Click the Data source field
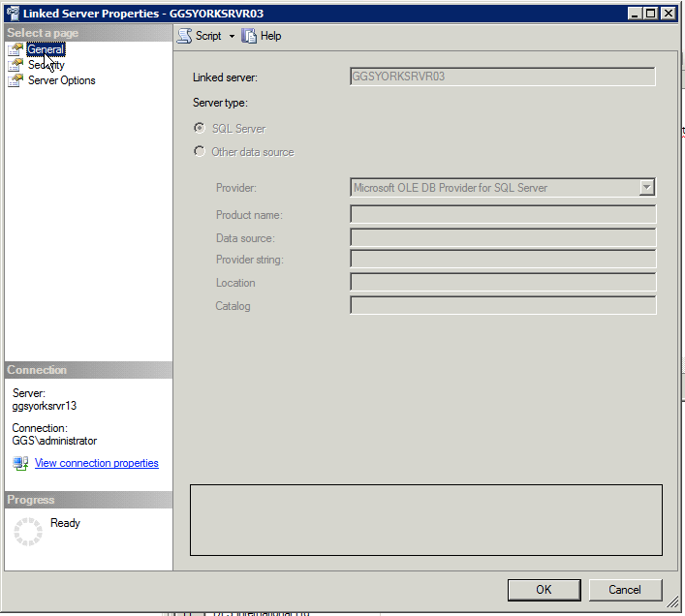This screenshot has width=685, height=616. point(503,237)
